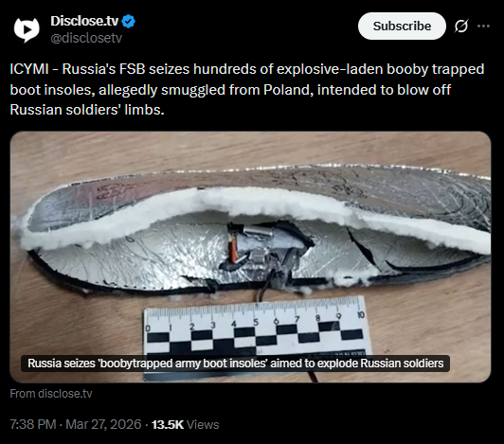This screenshot has height=444, width=504.
Task: Open the 'boobytrapped army boot insoles' headline
Action: (x=235, y=364)
